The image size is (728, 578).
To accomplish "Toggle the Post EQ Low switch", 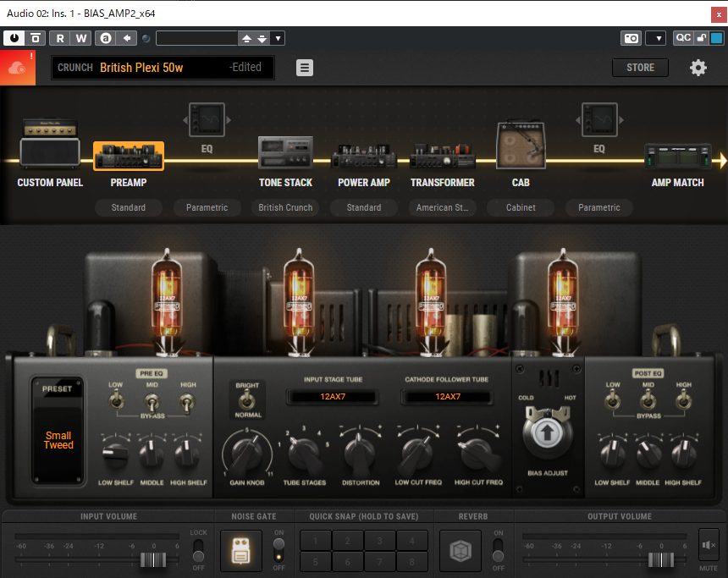I will [612, 399].
